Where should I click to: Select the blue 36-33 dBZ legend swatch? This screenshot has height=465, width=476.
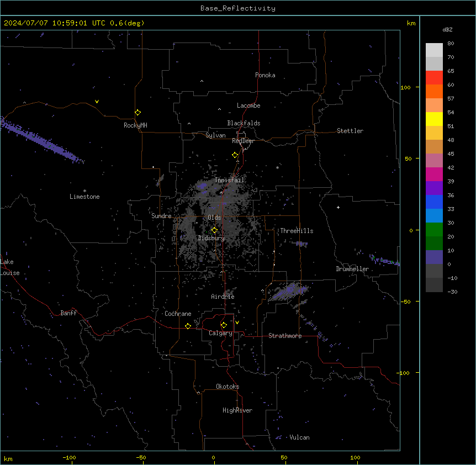[x=434, y=202]
